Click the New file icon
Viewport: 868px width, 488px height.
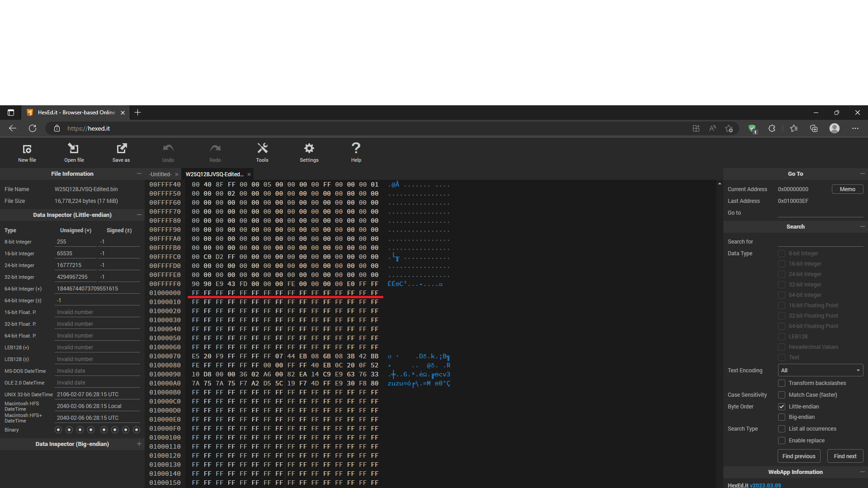[x=27, y=152]
